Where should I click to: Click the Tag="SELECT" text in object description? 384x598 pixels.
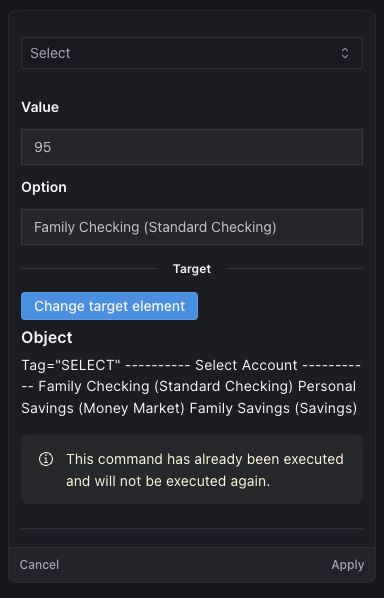tap(71, 365)
